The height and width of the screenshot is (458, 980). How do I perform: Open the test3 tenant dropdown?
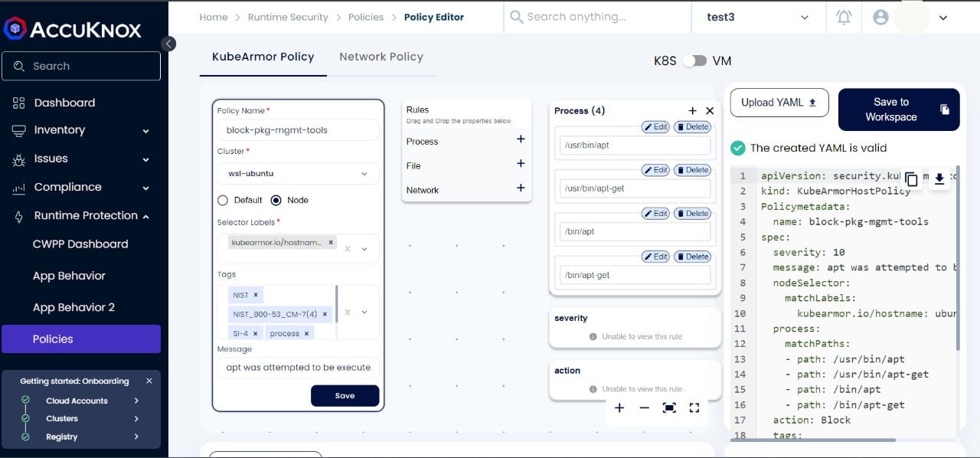[757, 17]
